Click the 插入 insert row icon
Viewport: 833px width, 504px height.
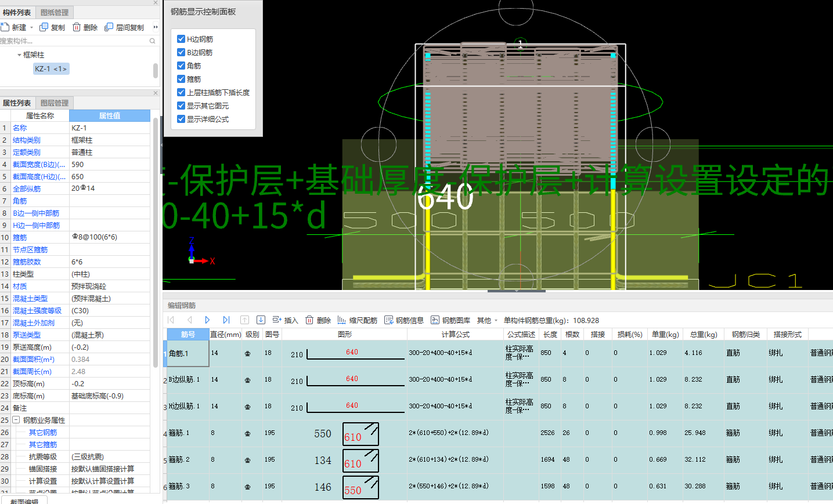pos(277,320)
